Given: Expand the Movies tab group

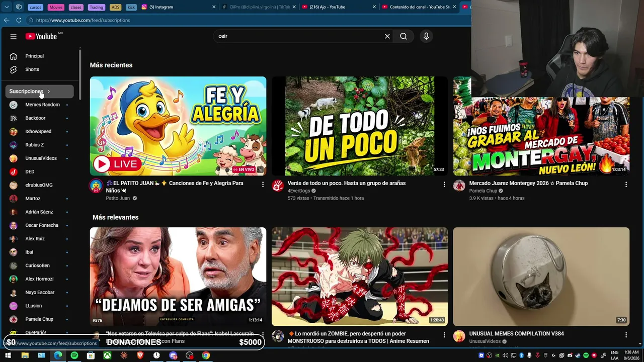Looking at the screenshot, I should point(56,7).
